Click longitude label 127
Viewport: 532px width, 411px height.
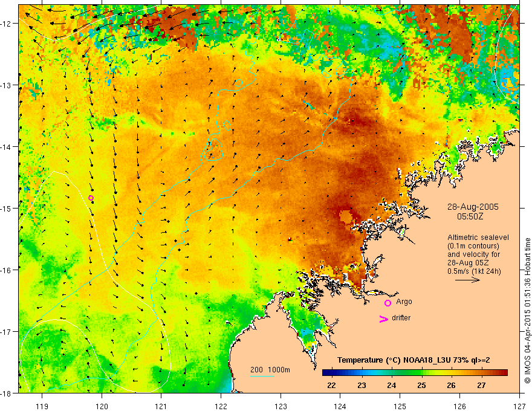pos(519,406)
